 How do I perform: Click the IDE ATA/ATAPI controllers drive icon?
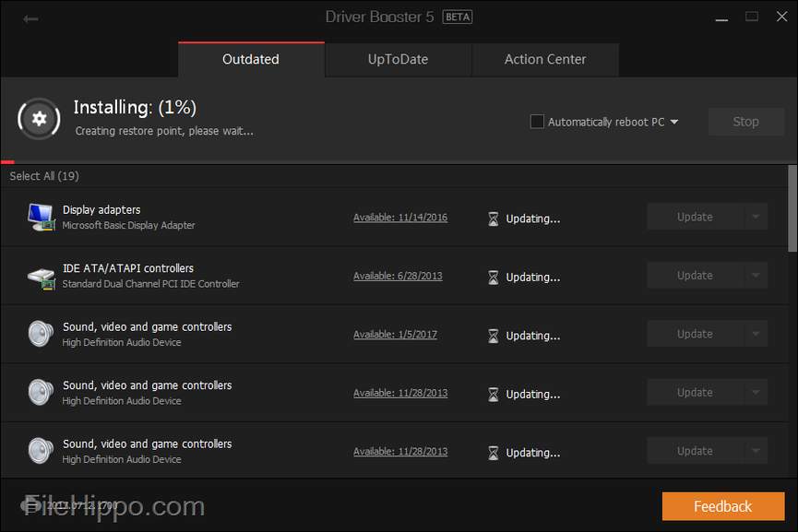click(41, 278)
